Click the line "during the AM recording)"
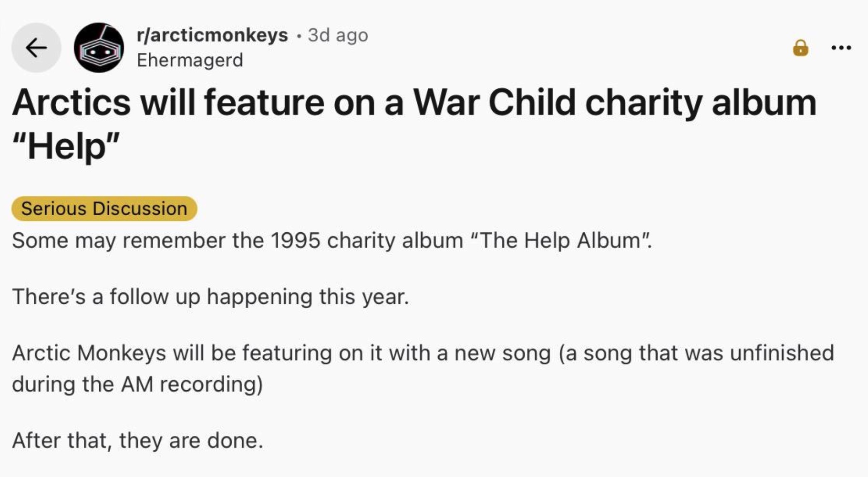The height and width of the screenshot is (477, 868). tap(137, 384)
